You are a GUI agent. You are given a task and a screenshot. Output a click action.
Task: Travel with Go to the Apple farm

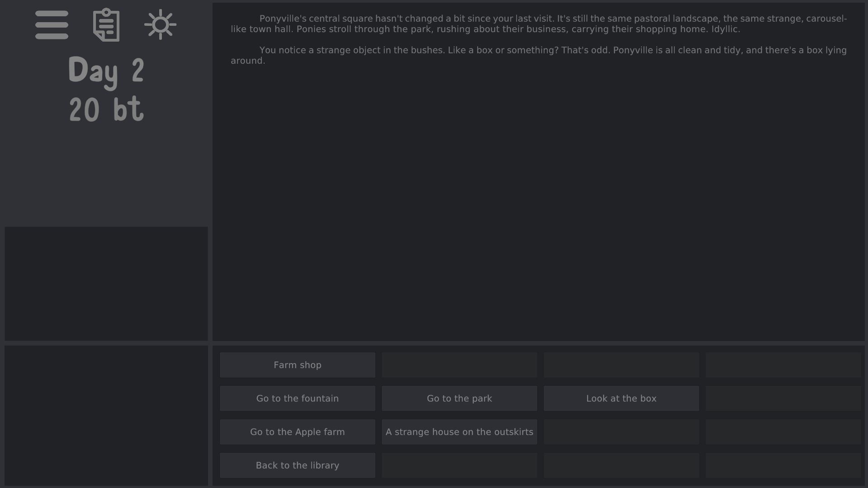pos(297,432)
